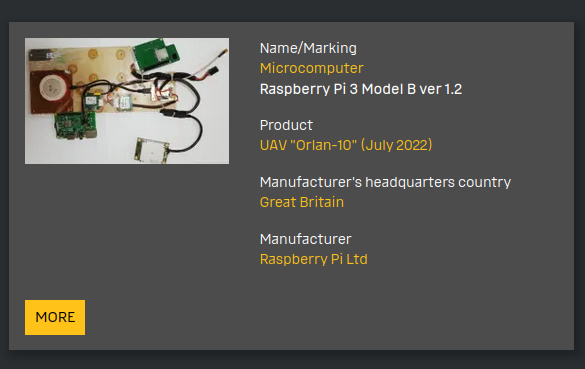Screen dimensions: 585x369
Task: Click the white module at photo bottom
Action: coord(152,150)
